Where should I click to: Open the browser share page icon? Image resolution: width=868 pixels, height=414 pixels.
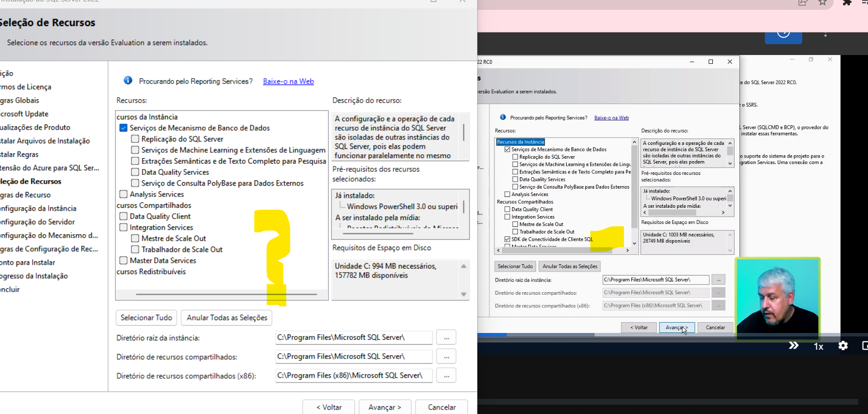(803, 2)
